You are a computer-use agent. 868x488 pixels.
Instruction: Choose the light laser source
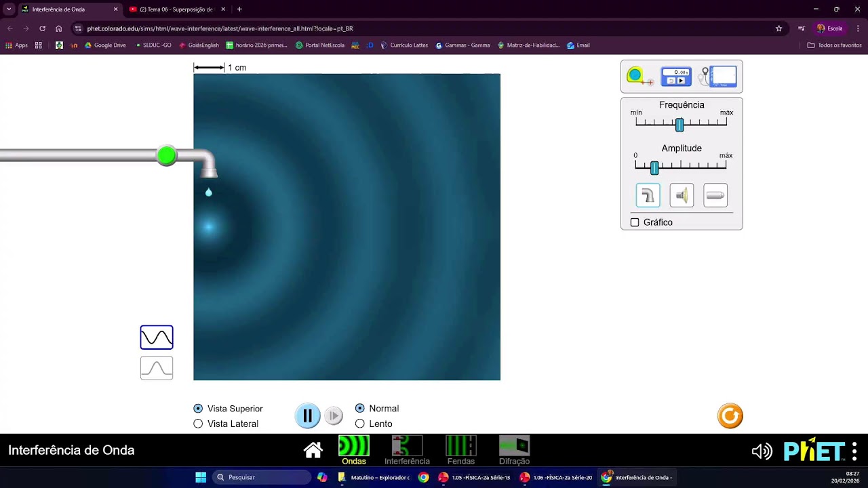coord(715,195)
